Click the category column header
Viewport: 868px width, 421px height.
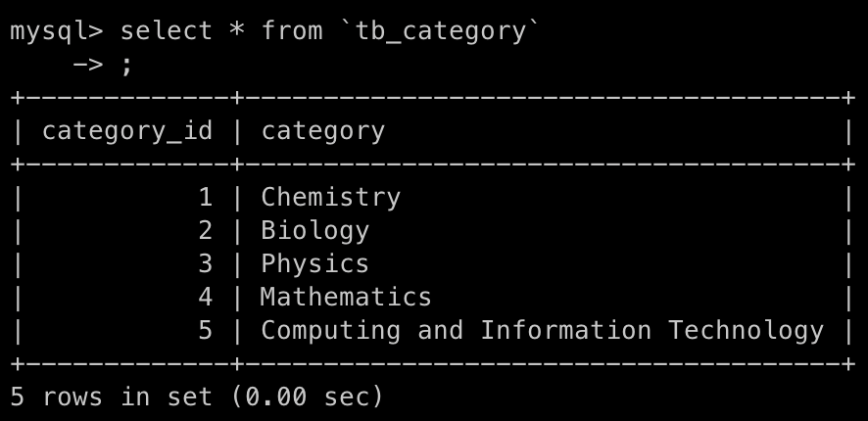click(322, 131)
